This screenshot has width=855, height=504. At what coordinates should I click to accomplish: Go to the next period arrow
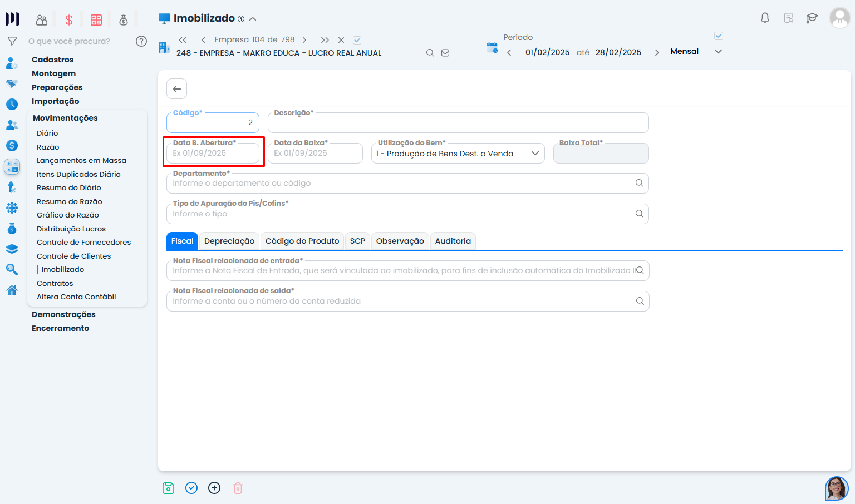pos(657,52)
